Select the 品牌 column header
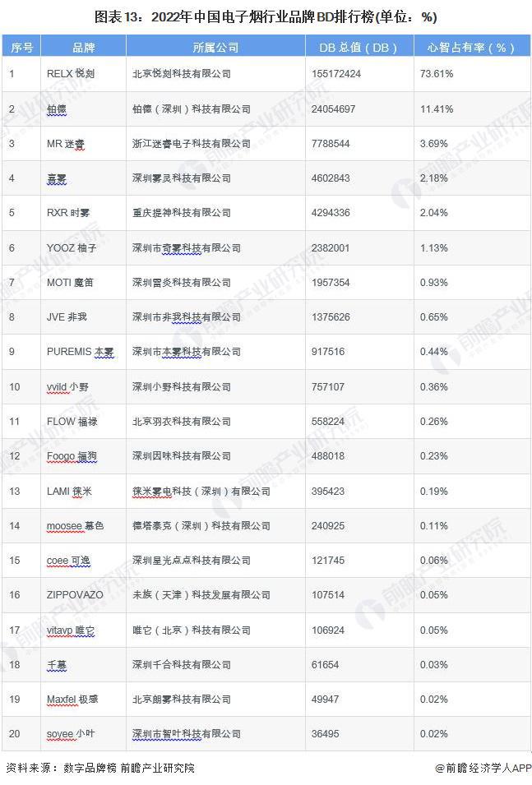The height and width of the screenshot is (785, 532). pyautogui.click(x=83, y=47)
